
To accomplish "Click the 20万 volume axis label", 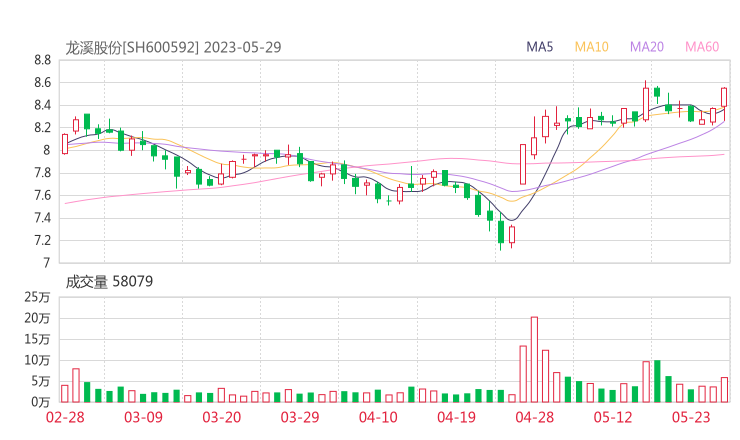I will pyautogui.click(x=37, y=318).
